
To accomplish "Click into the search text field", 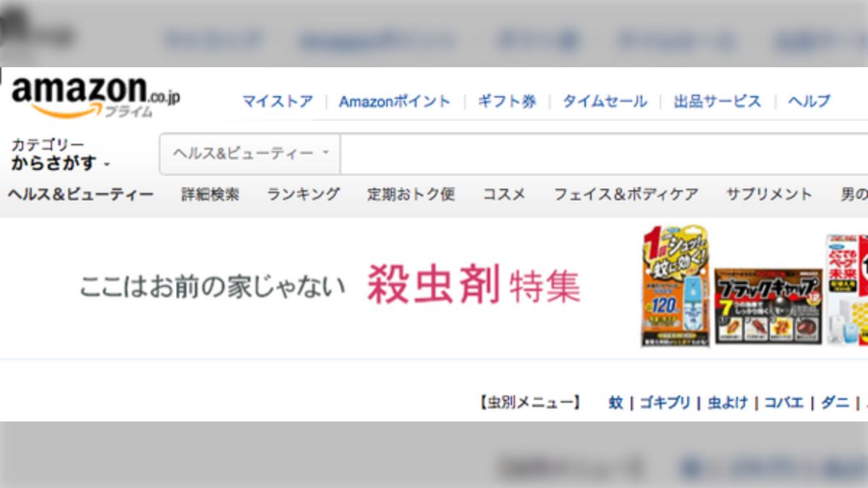I will tap(604, 153).
